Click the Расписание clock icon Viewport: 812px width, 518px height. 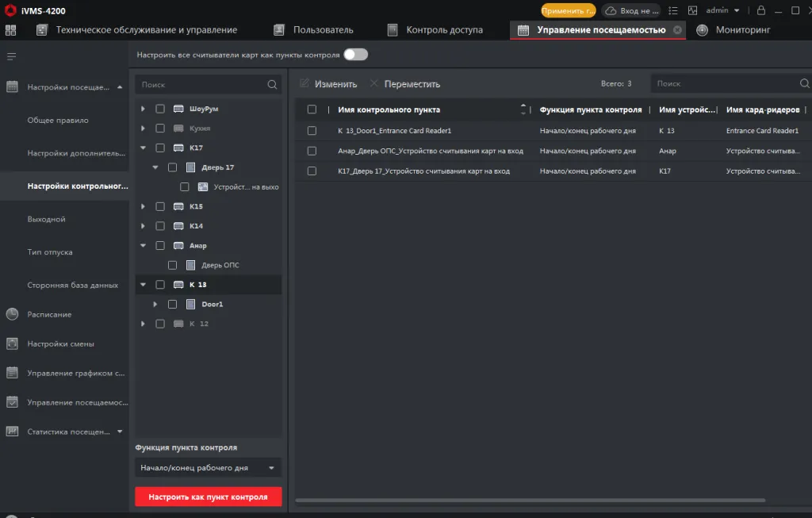tap(12, 314)
